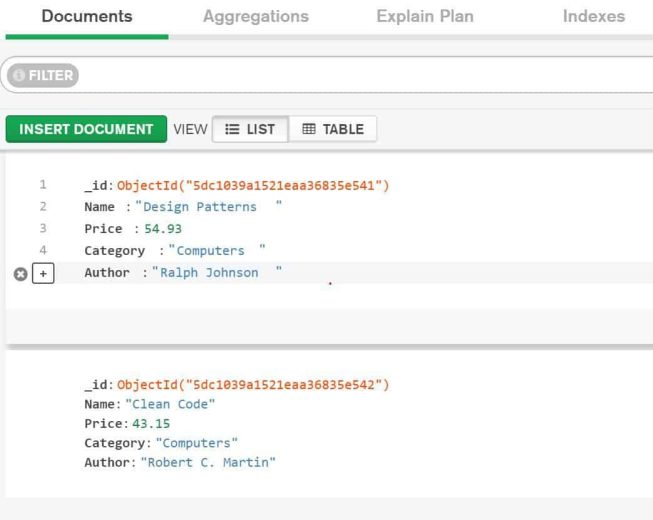
Task: Click the INSERT DOCUMENT button
Action: (x=86, y=129)
